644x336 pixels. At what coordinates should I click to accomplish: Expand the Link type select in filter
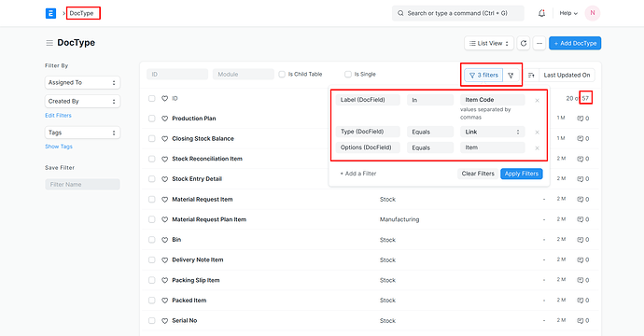[x=493, y=132]
